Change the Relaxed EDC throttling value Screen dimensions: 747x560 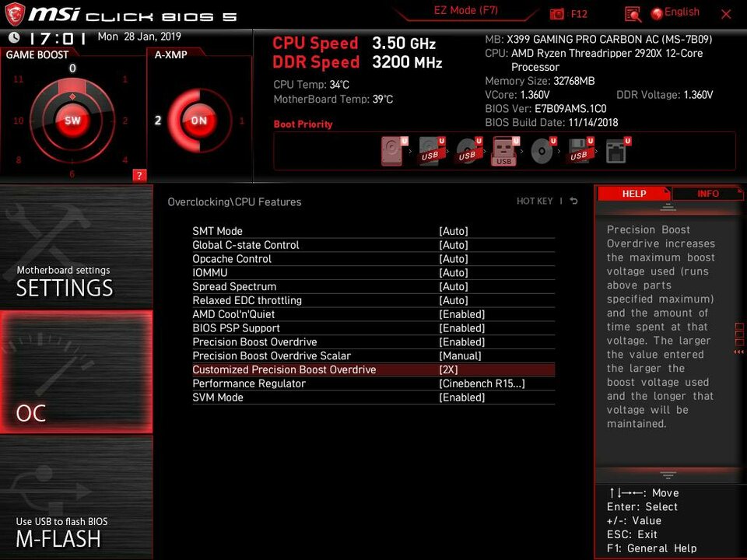(454, 300)
